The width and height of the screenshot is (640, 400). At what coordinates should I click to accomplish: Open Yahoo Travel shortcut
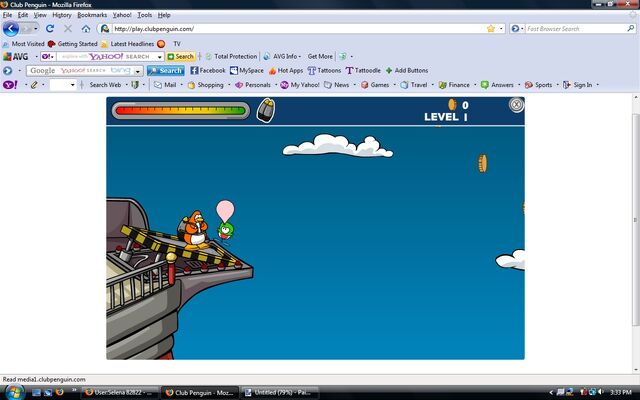point(413,85)
